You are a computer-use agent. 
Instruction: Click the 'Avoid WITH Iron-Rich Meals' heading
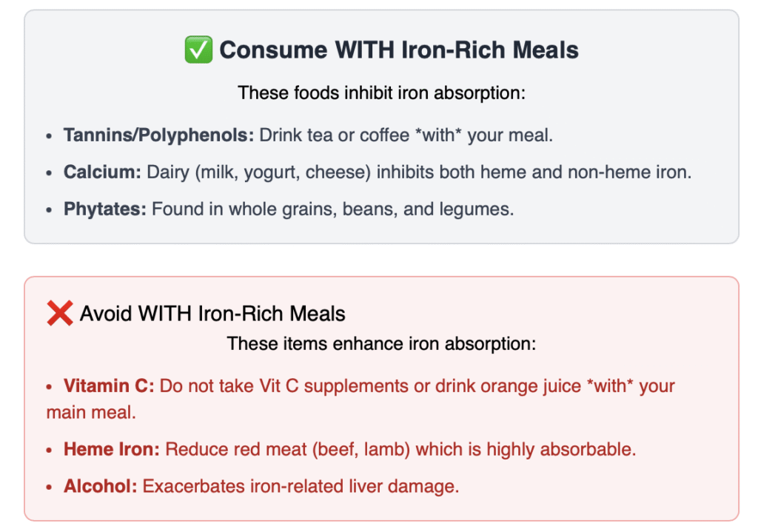(212, 314)
